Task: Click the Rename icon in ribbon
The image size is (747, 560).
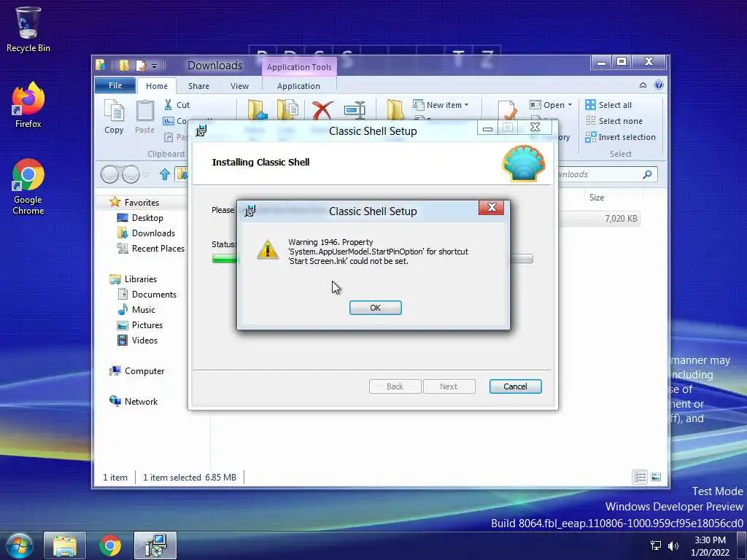Action: 355,111
